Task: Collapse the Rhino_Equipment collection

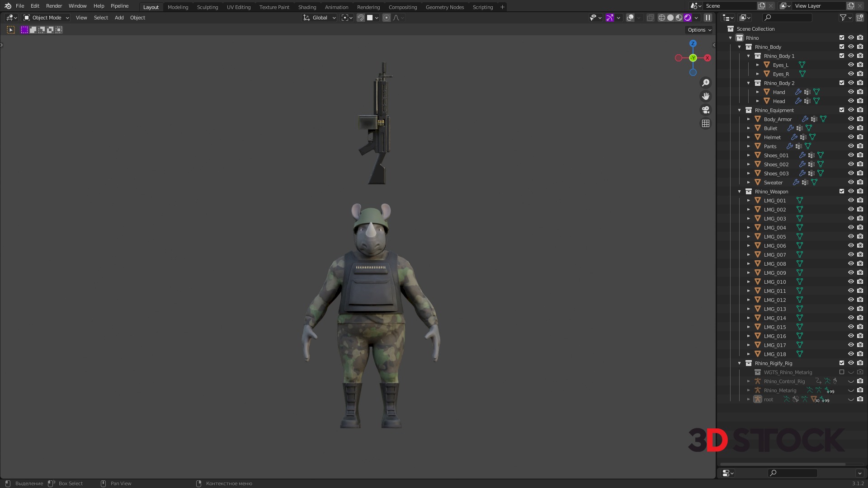Action: click(x=740, y=110)
